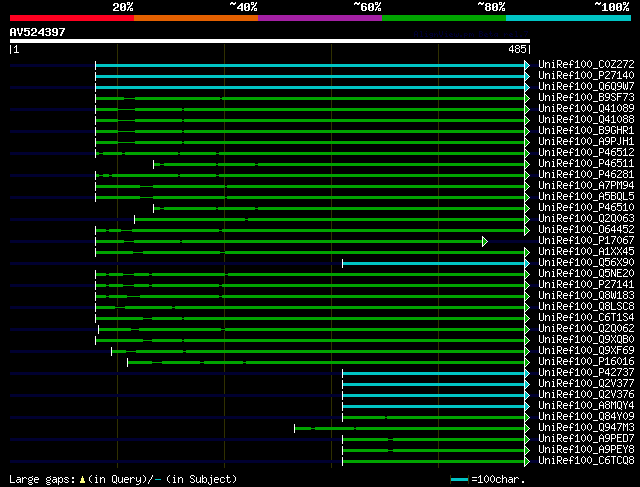The height and width of the screenshot is (487, 640).
Task: Select the UniRef100_C6TCQ8 label
Action: 586,461
